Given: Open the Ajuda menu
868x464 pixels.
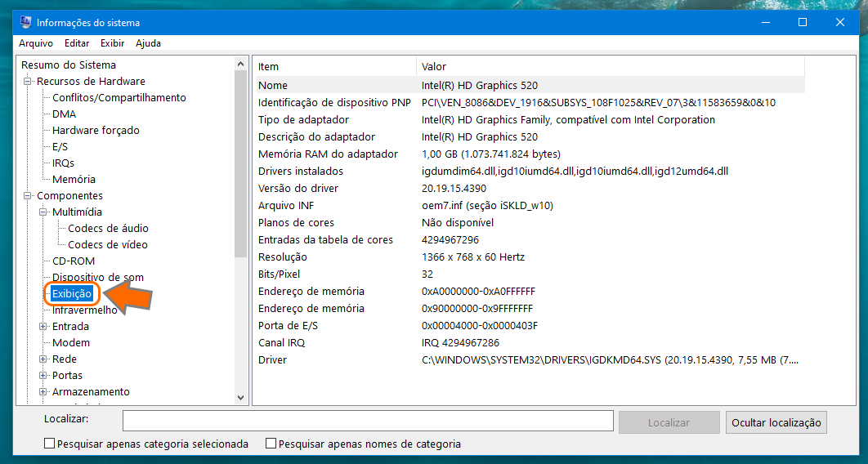Looking at the screenshot, I should (149, 43).
